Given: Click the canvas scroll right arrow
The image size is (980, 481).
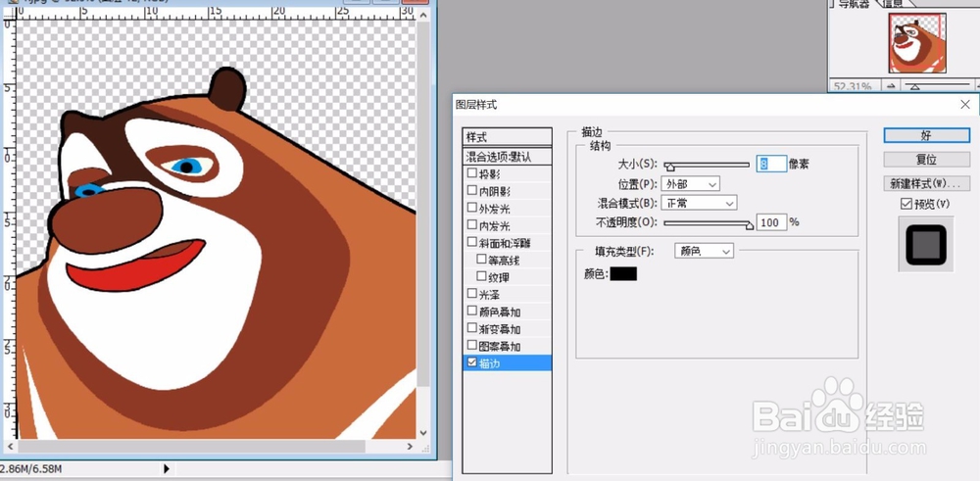Looking at the screenshot, I should click(x=410, y=446).
